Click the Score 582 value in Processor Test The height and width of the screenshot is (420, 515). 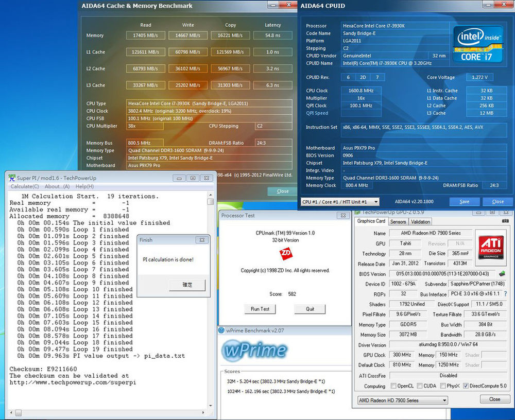tap(292, 294)
